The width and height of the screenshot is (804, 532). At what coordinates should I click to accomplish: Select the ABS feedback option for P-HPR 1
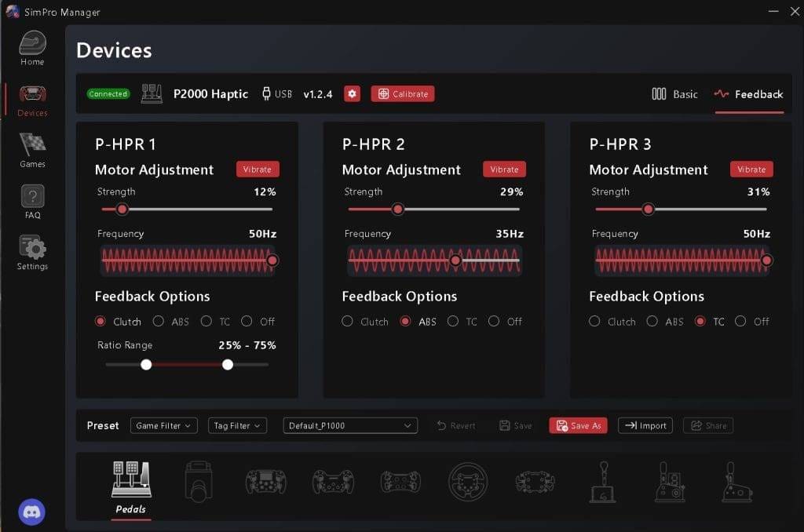(159, 321)
